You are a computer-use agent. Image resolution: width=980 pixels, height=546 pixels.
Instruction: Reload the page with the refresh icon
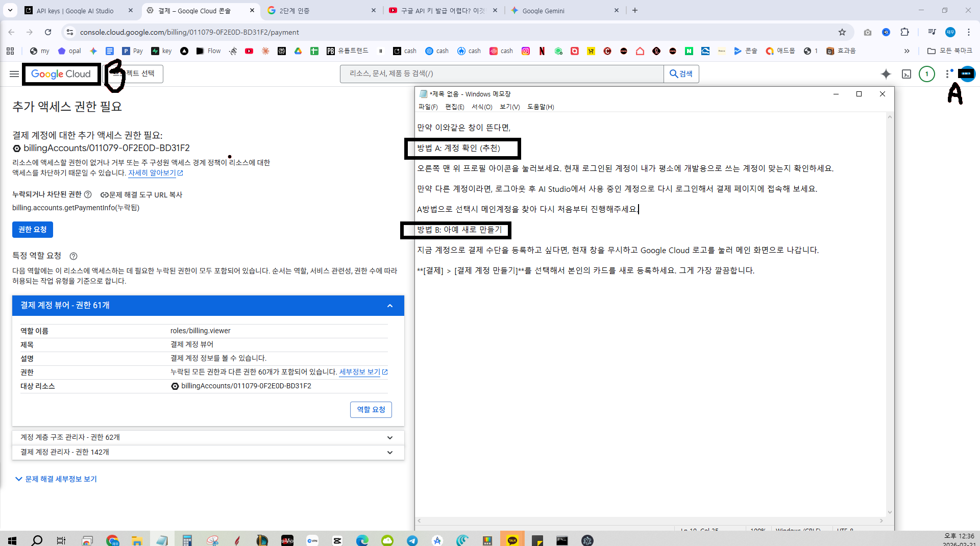[x=48, y=32]
